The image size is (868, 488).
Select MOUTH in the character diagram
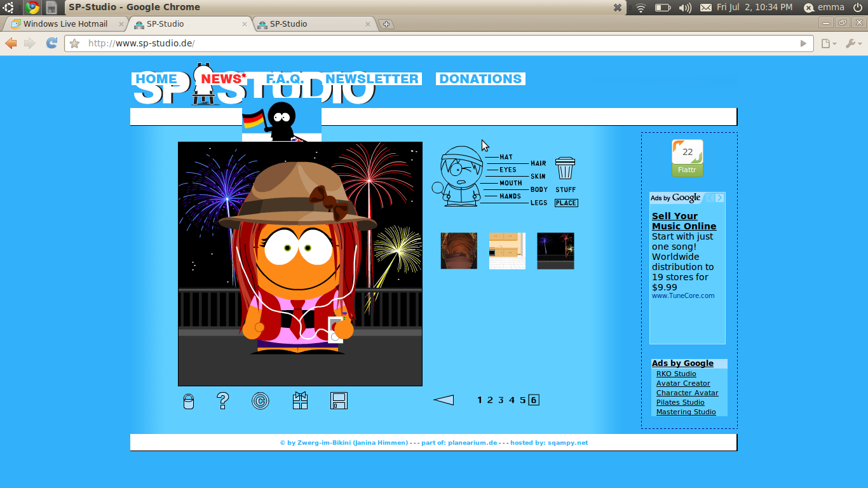pos(511,183)
